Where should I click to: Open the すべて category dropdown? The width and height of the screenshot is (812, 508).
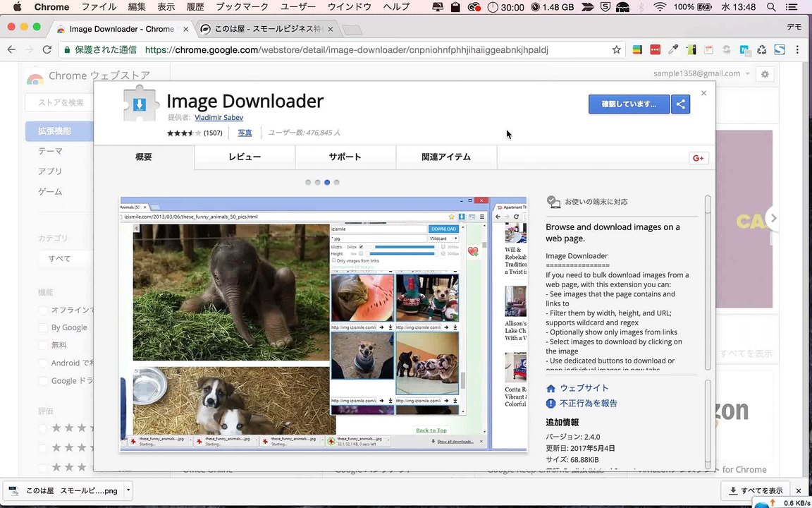click(x=66, y=258)
